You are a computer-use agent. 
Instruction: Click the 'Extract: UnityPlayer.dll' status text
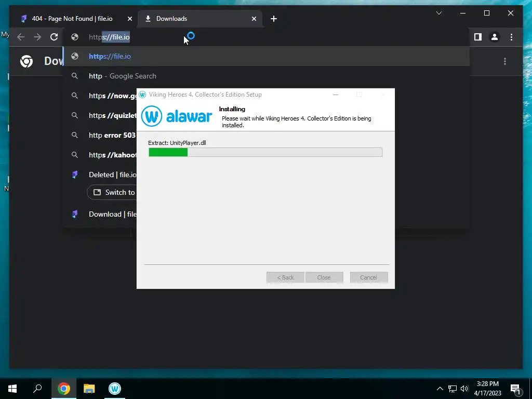[177, 143]
